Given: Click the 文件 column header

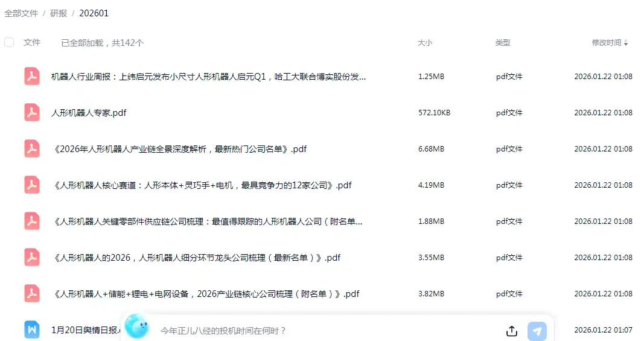Looking at the screenshot, I should (31, 42).
